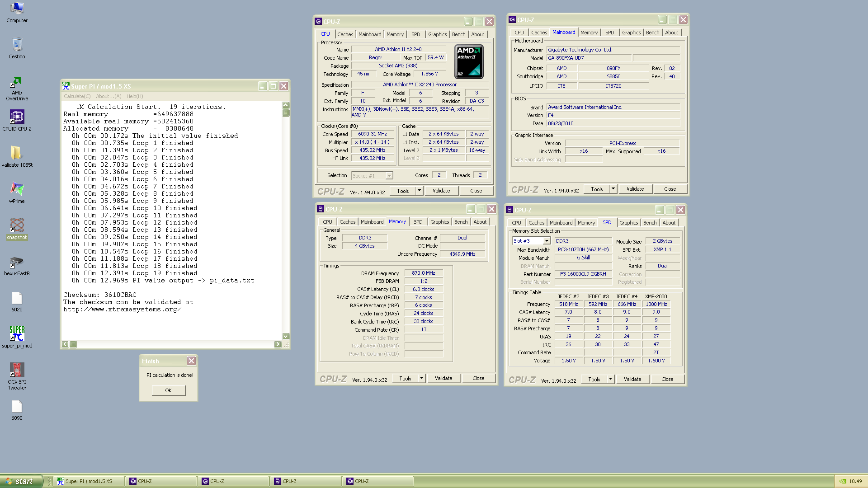Expand Tools arrow in Memory window

[x=421, y=378]
